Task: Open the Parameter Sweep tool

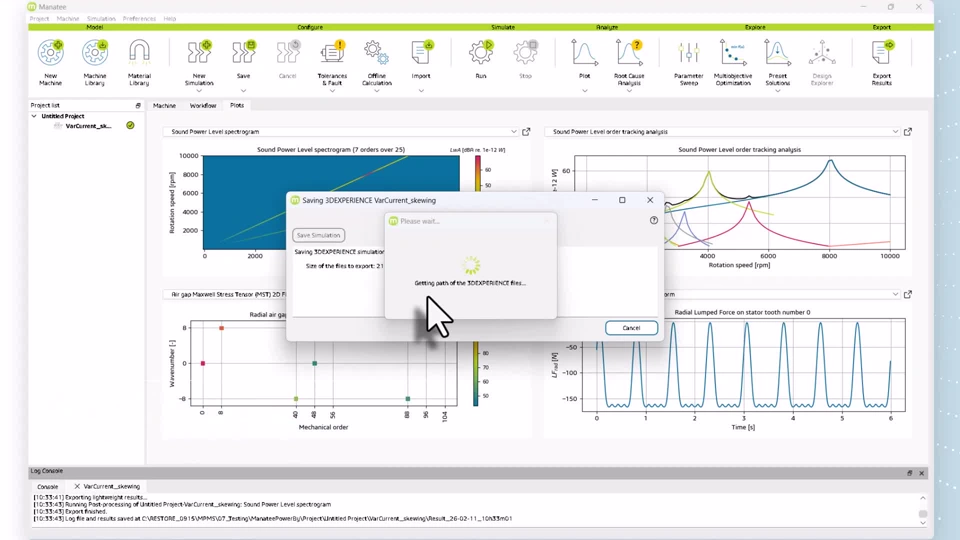Action: (689, 61)
